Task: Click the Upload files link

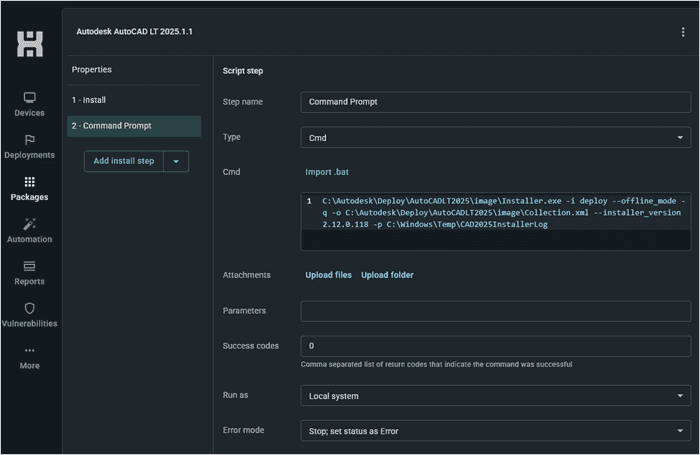Action: pyautogui.click(x=328, y=275)
